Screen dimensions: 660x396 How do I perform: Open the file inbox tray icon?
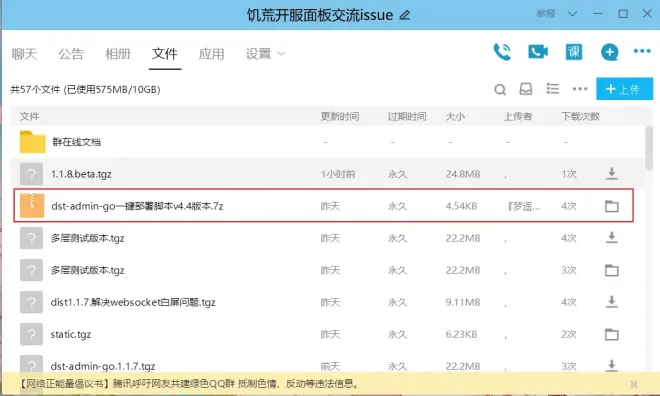(x=526, y=89)
